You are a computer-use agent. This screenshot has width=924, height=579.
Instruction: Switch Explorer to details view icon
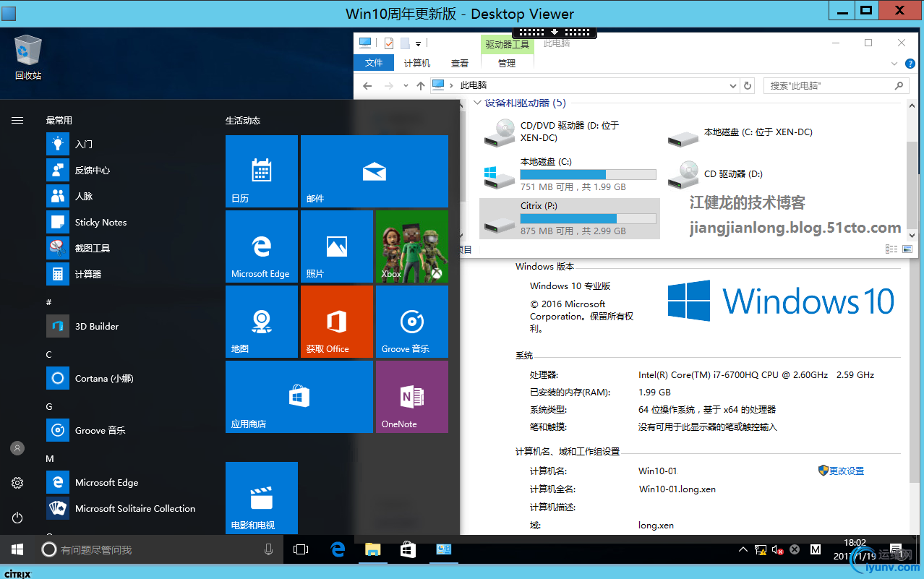tap(891, 249)
